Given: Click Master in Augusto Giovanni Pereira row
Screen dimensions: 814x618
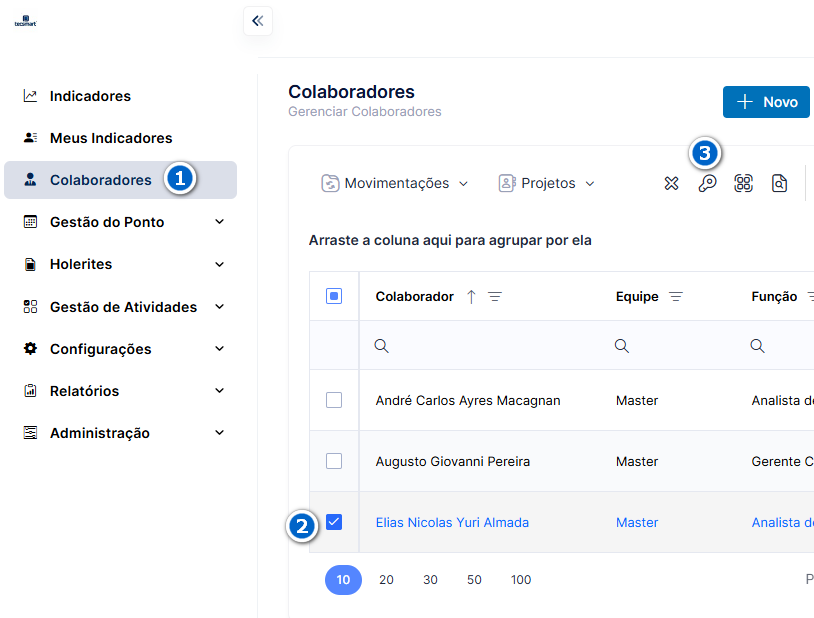Looking at the screenshot, I should 637,462.
